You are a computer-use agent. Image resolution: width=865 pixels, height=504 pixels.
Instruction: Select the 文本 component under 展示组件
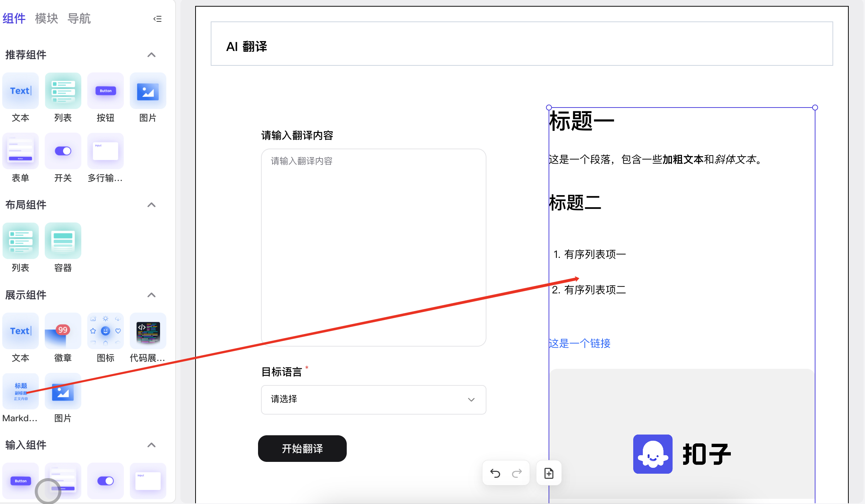tap(20, 331)
